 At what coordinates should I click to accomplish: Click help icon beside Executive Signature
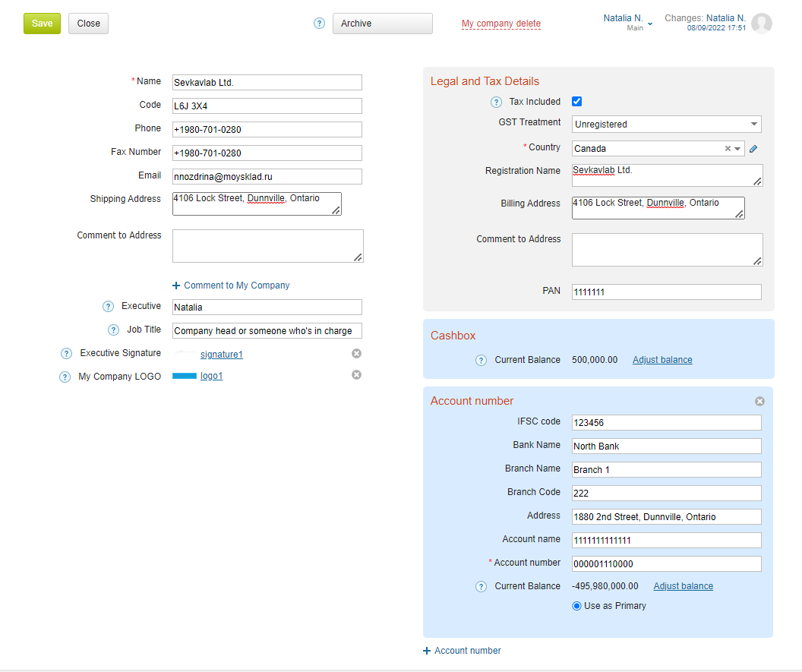tap(67, 353)
